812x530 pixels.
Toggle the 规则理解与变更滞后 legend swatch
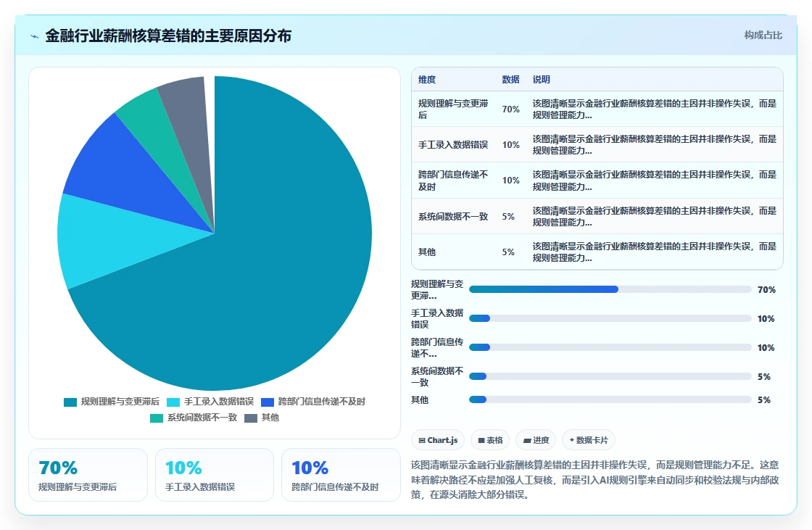point(70,402)
